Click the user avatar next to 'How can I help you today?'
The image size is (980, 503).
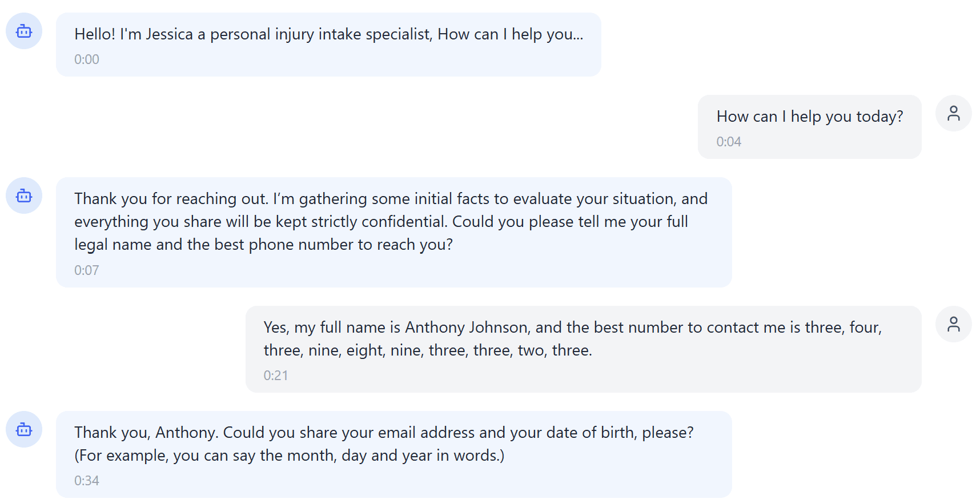[x=953, y=113]
